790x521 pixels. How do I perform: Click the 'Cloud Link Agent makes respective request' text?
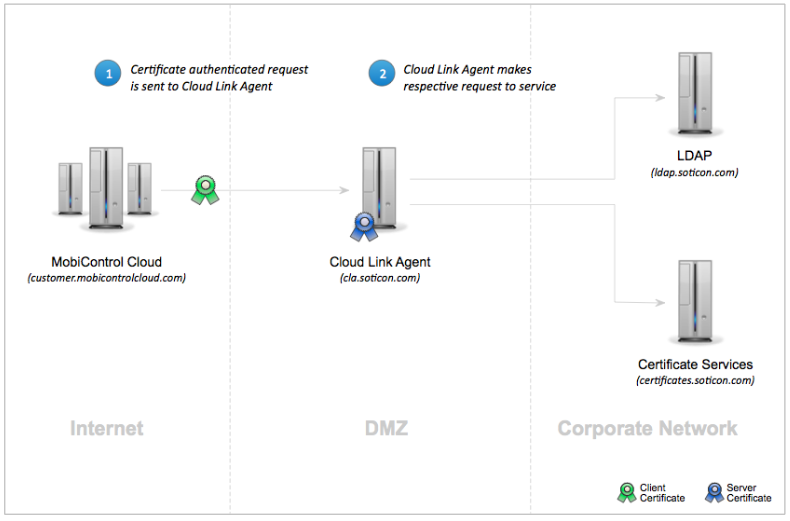[x=479, y=78]
